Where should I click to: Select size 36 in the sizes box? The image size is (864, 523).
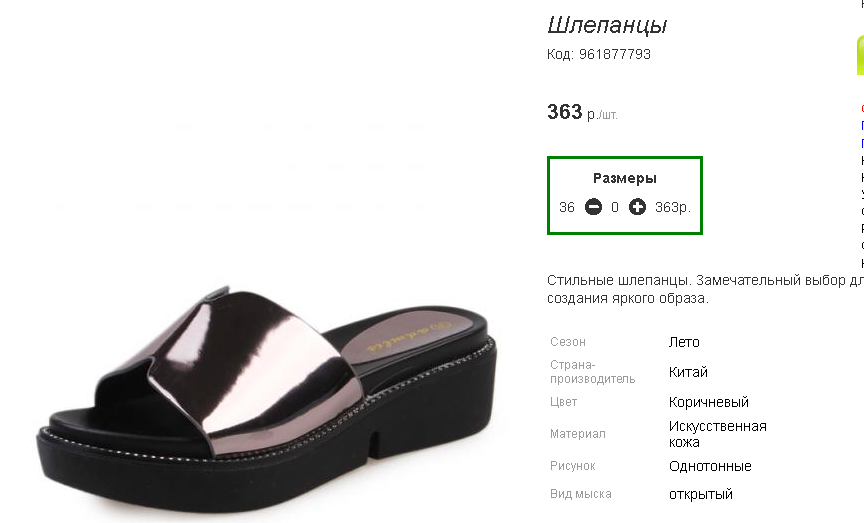[x=567, y=208]
